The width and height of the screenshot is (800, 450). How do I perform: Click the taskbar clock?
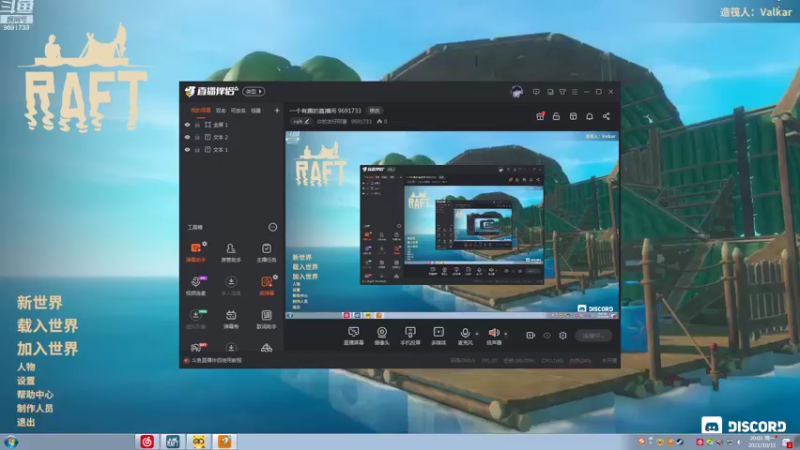[x=762, y=442]
